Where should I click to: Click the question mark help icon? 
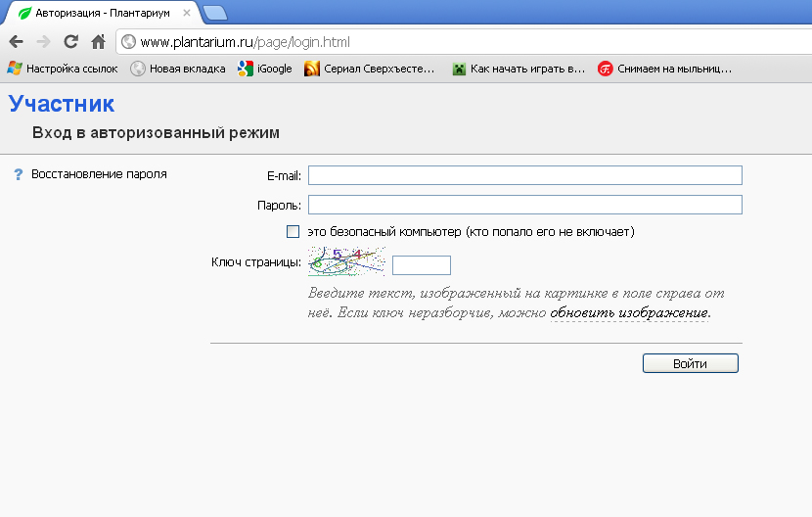tap(18, 174)
